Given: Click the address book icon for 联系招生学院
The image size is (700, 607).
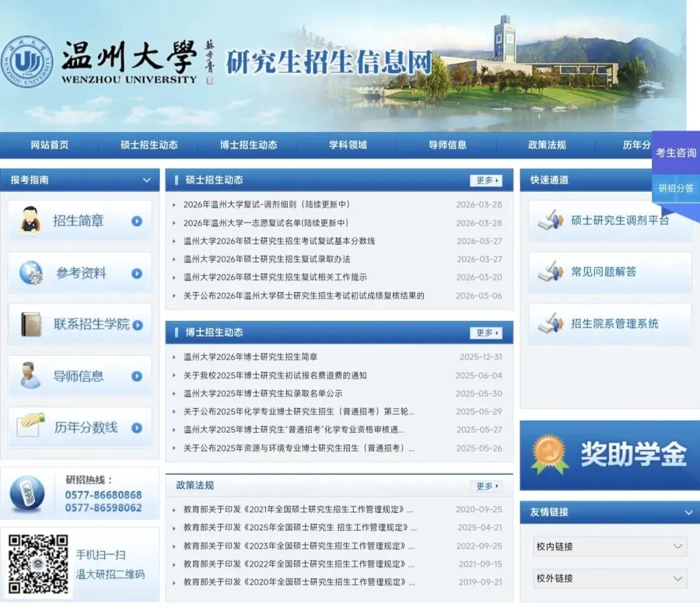Looking at the screenshot, I should [31, 324].
